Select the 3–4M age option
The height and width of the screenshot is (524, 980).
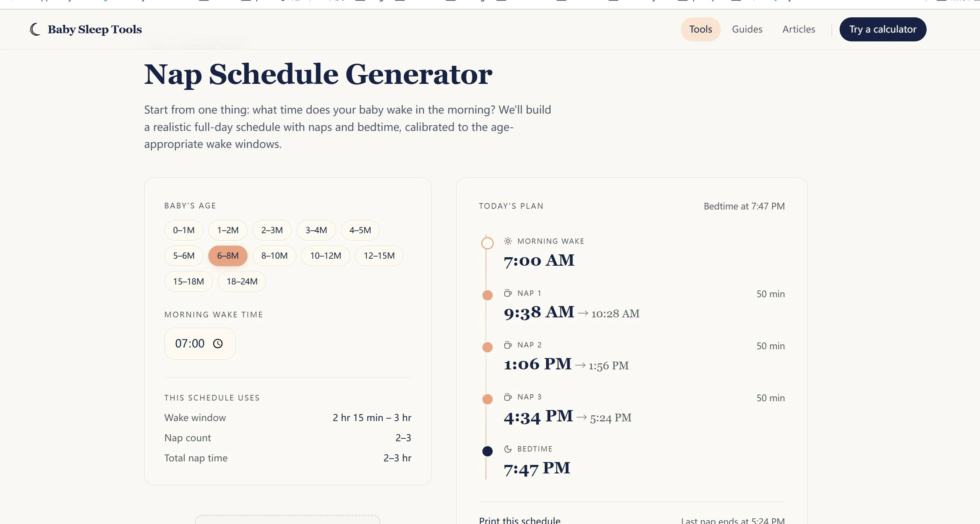(316, 230)
